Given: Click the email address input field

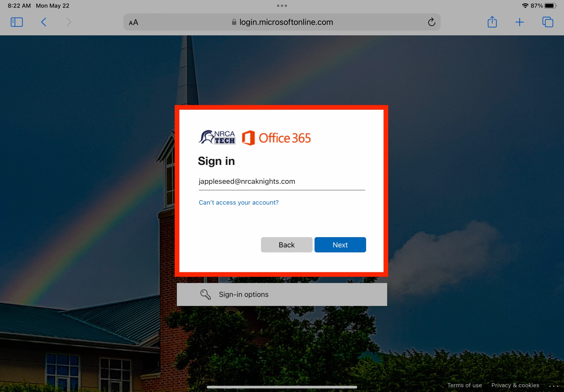Looking at the screenshot, I should (282, 182).
